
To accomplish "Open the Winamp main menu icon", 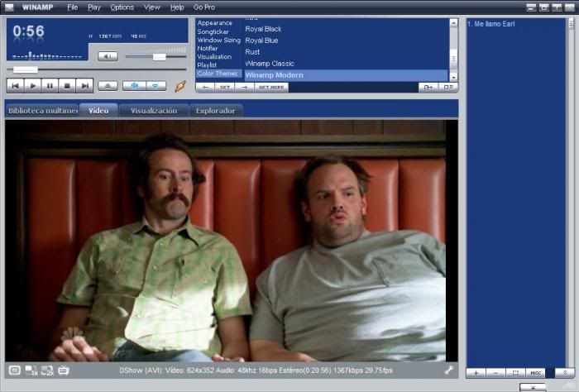I will [x=9, y=7].
